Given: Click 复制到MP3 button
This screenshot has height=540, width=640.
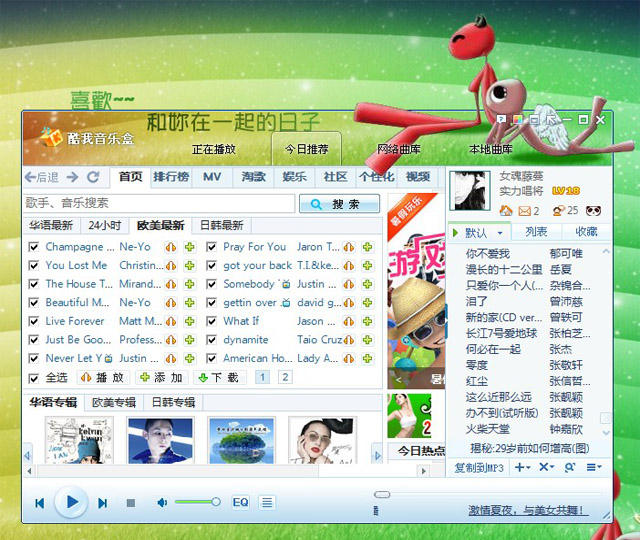Looking at the screenshot, I should 479,468.
